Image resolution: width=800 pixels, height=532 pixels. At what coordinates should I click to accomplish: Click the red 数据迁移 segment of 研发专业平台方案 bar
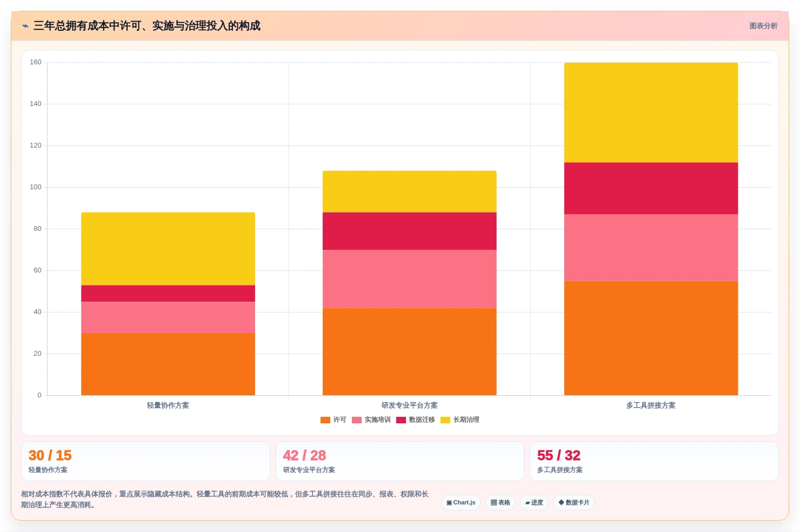pos(410,231)
